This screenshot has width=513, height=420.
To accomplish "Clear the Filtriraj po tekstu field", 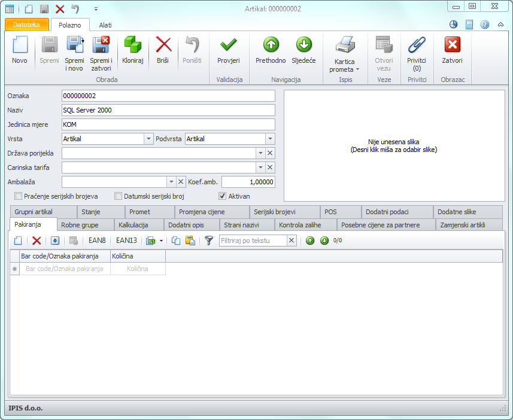I will [292, 241].
